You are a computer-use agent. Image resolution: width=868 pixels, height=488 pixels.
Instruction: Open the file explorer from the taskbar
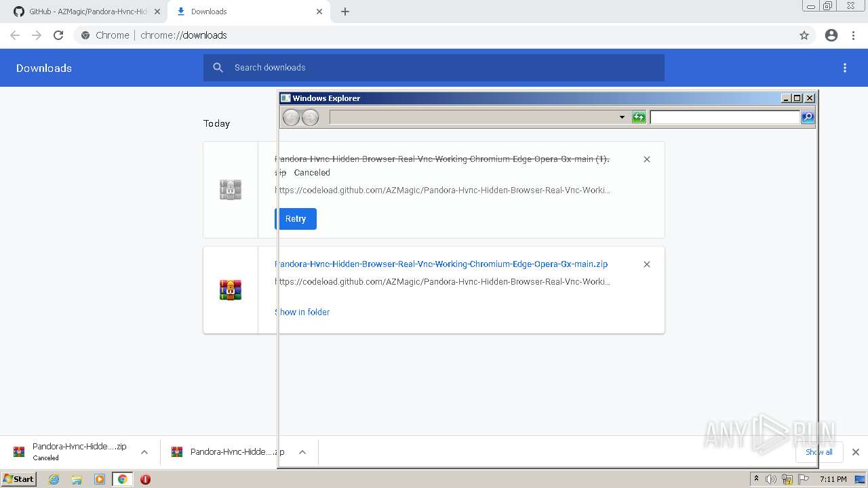click(77, 479)
